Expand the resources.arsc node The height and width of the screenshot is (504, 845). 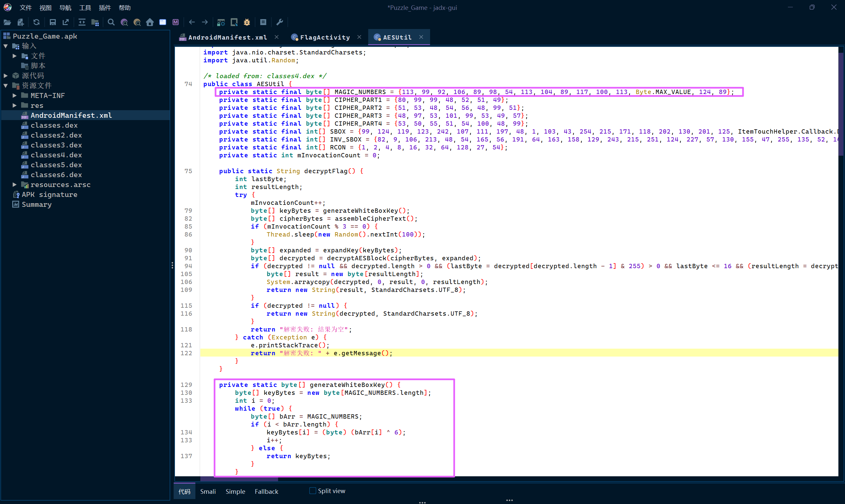coord(15,184)
